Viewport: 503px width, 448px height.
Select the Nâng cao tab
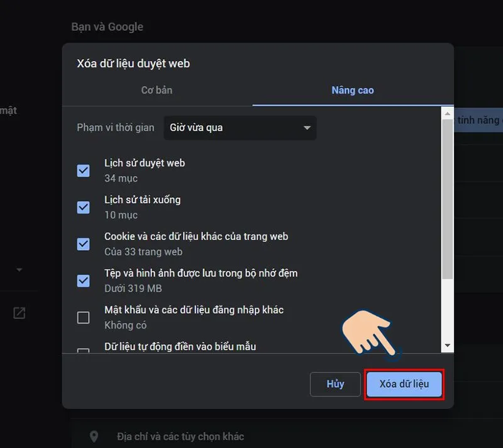(353, 90)
